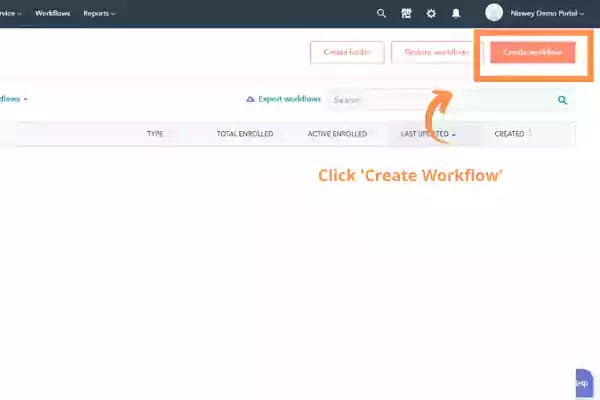This screenshot has width=600, height=400.
Task: Sort by ACTIVE ENROLLED column
Action: coord(337,134)
